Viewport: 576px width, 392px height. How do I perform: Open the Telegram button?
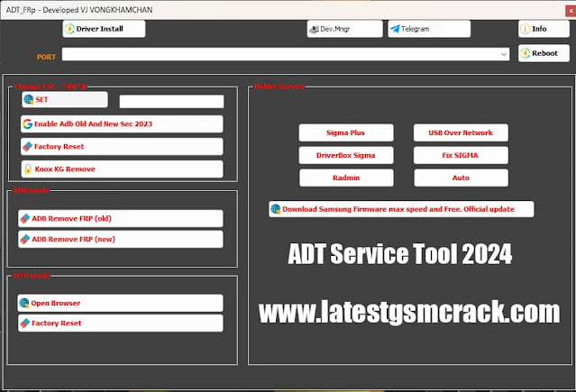click(429, 29)
